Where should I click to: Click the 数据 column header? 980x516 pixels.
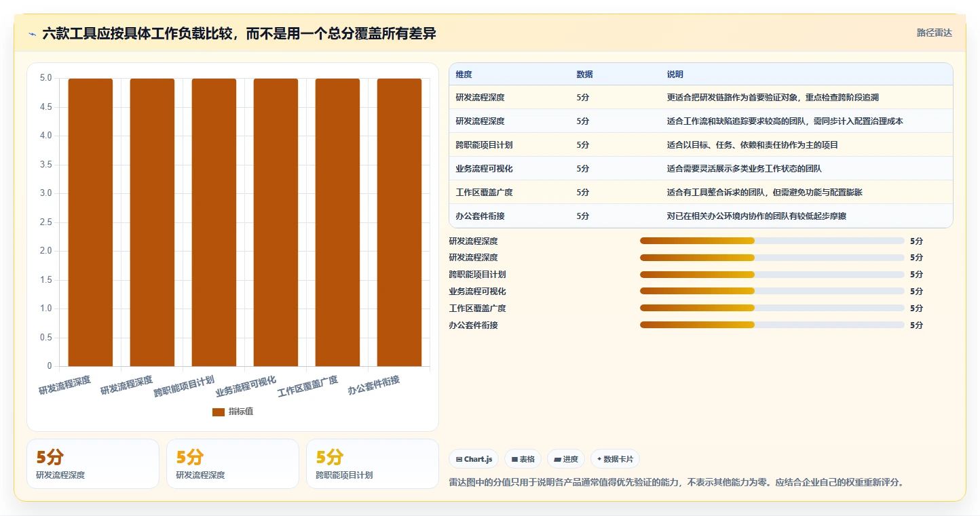pos(585,74)
